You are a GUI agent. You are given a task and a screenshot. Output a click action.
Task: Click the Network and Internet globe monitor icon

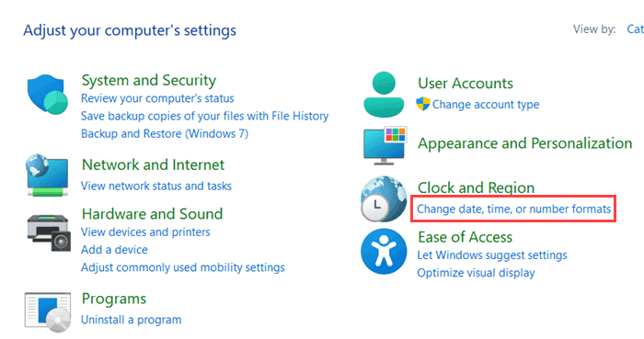47,175
